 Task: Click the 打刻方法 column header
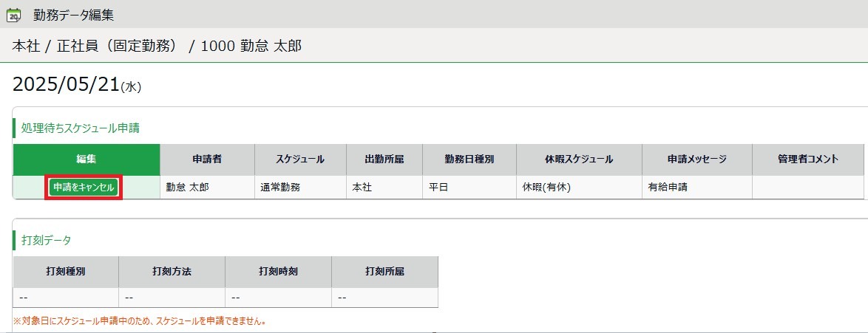[172, 271]
